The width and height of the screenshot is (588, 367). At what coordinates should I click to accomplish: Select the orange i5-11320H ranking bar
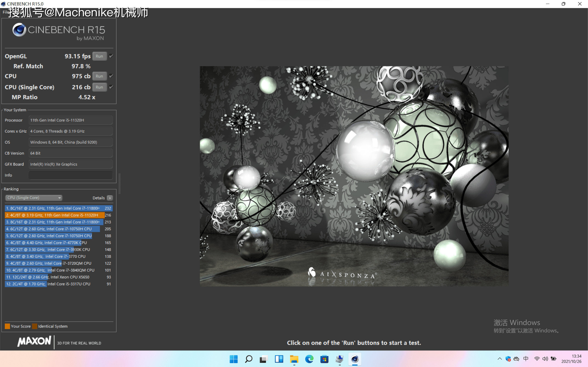[x=55, y=215]
